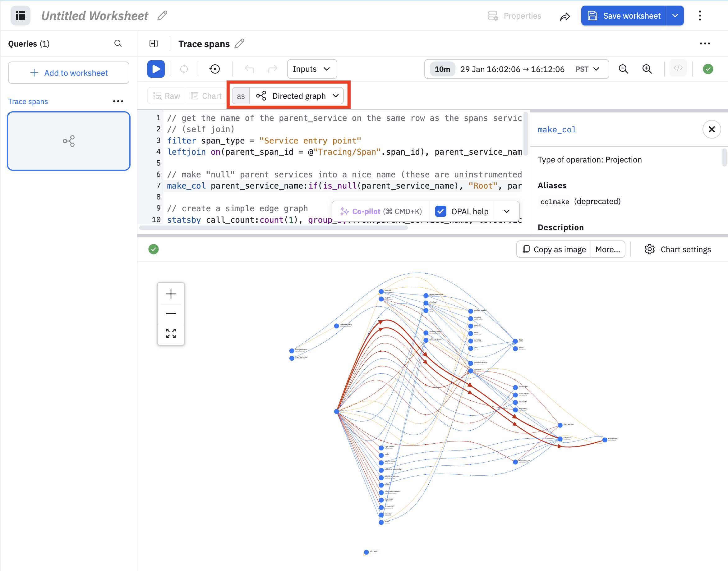Select the Trace spans query thumbnail
The image size is (728, 571).
(x=69, y=141)
